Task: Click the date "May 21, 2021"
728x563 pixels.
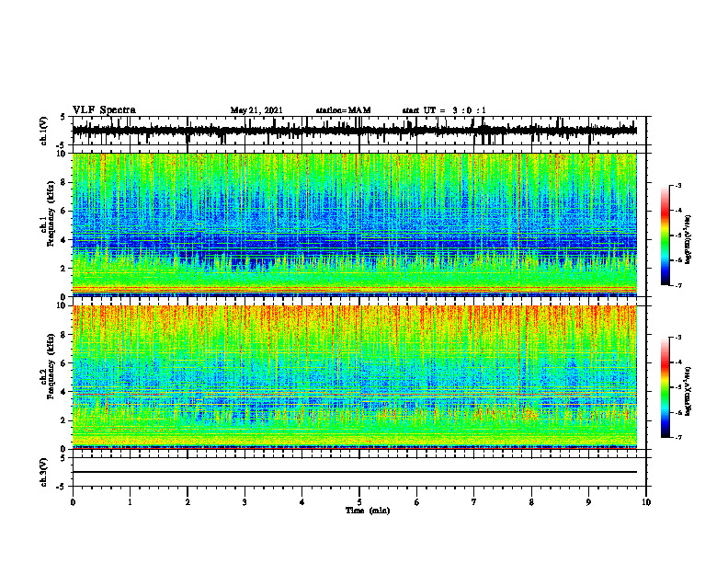Action: 256,110
